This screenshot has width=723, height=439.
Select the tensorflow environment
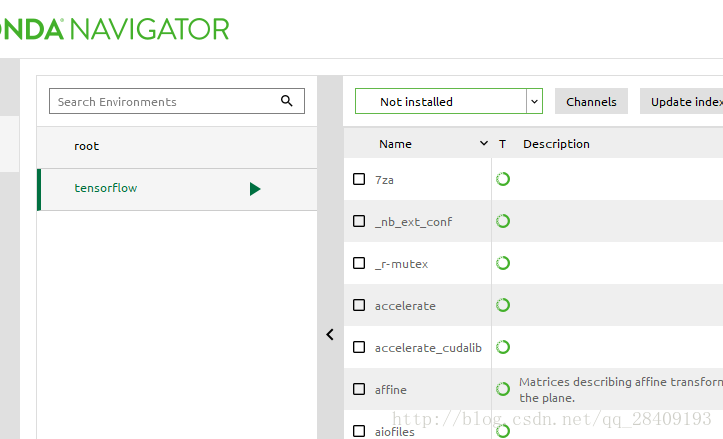point(177,189)
